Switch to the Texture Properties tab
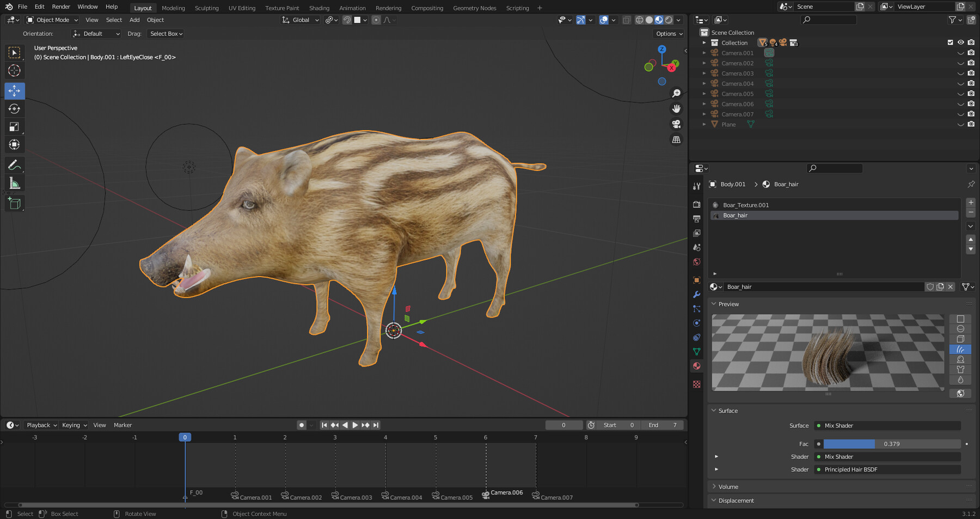Screen dimensions: 980x519 pyautogui.click(x=696, y=384)
